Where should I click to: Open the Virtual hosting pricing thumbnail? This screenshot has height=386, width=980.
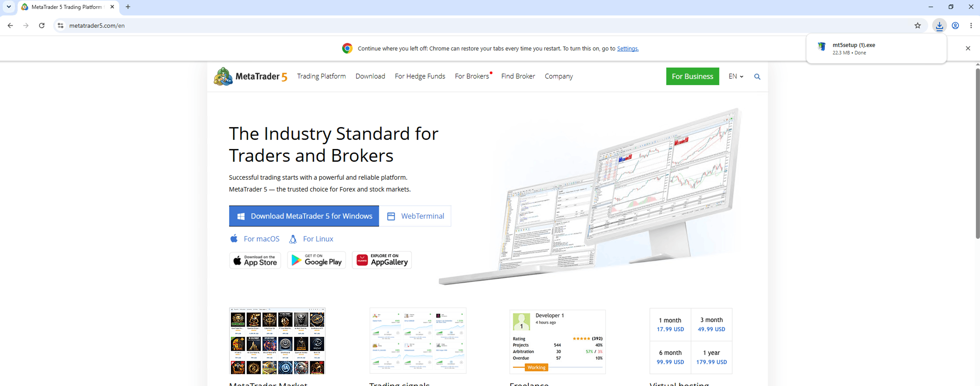click(691, 341)
